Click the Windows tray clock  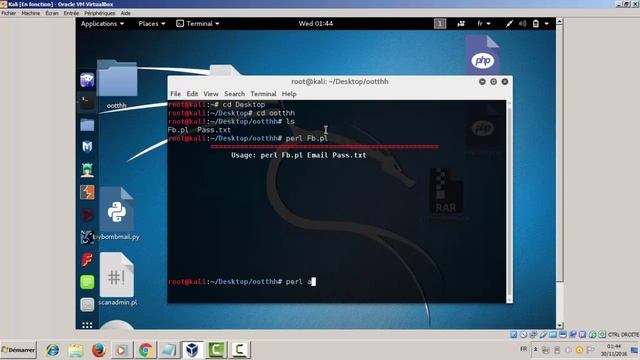click(613, 350)
